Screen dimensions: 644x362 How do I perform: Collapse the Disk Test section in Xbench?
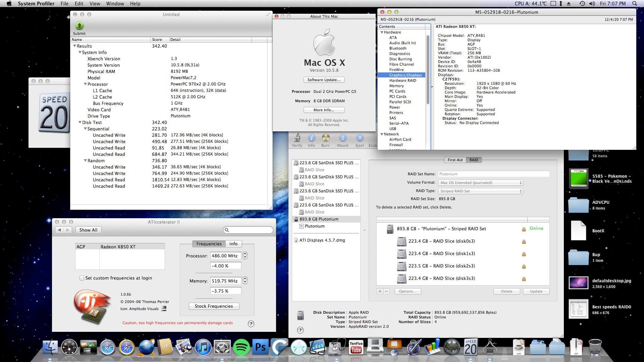pos(80,122)
